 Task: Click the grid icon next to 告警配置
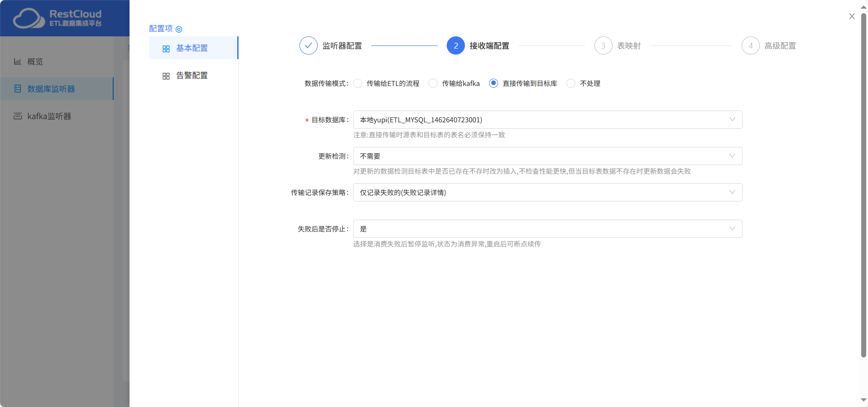tap(166, 76)
